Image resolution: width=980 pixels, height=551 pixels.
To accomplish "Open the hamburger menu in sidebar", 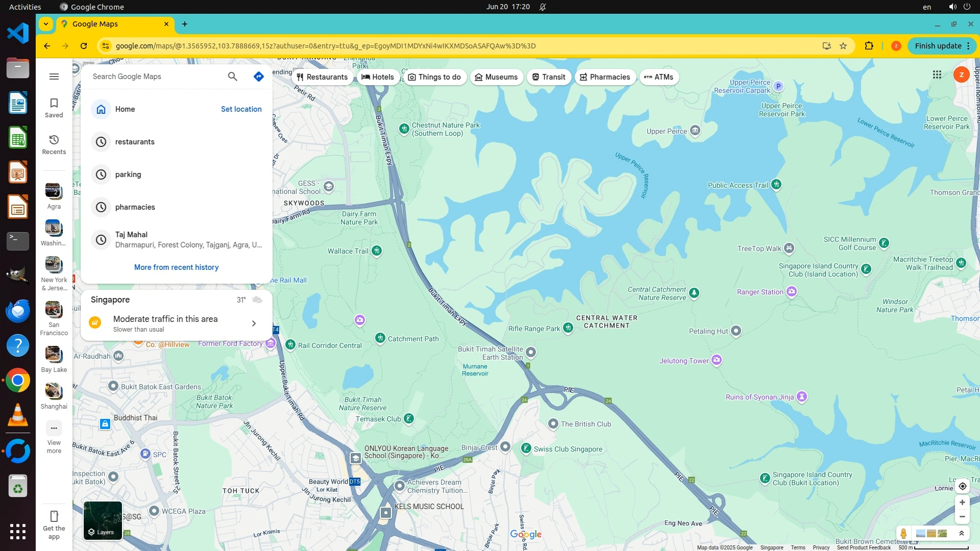I will 54,77.
